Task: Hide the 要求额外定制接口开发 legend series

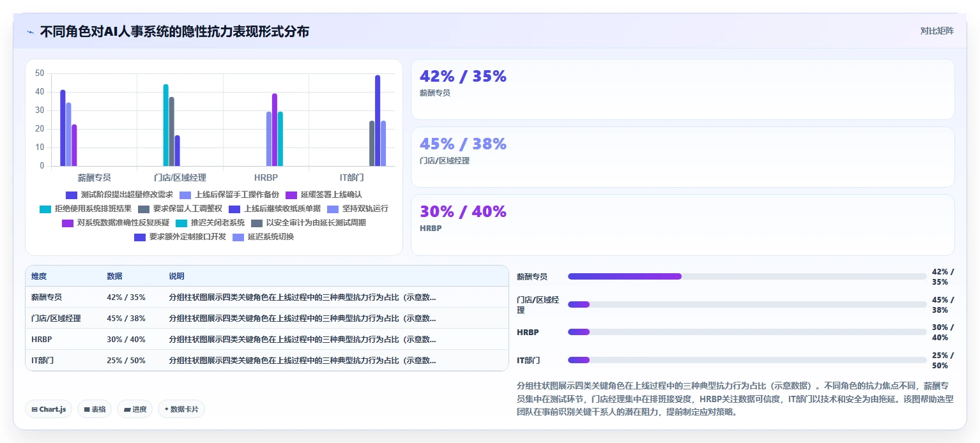Action: 180,237
